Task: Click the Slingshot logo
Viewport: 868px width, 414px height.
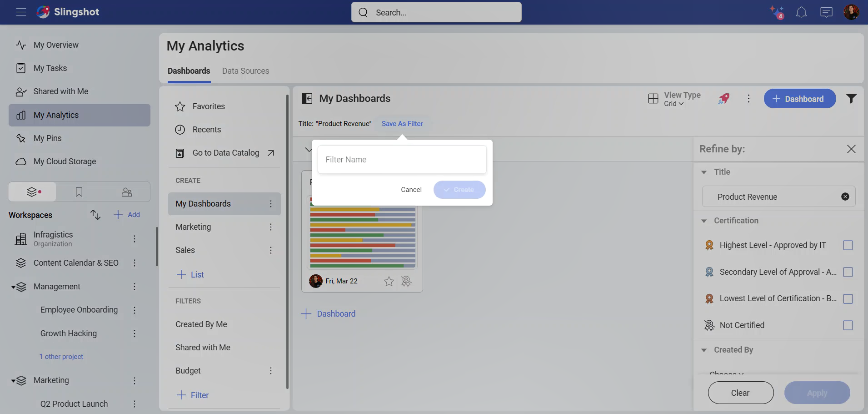Action: (68, 12)
